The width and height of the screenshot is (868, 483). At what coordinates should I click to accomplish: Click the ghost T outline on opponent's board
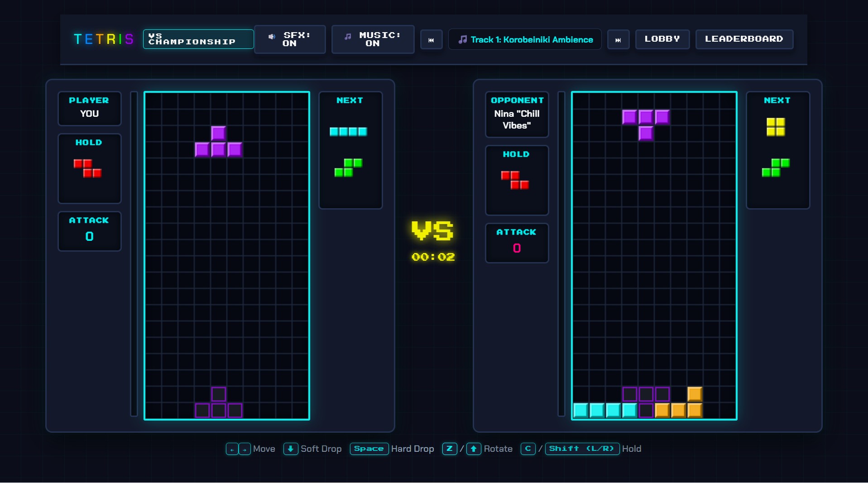tap(646, 402)
